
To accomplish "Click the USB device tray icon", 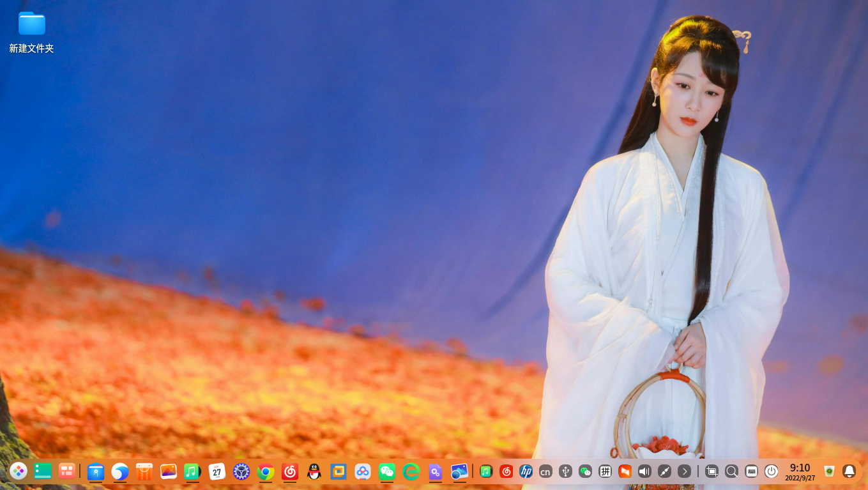I will (x=565, y=471).
